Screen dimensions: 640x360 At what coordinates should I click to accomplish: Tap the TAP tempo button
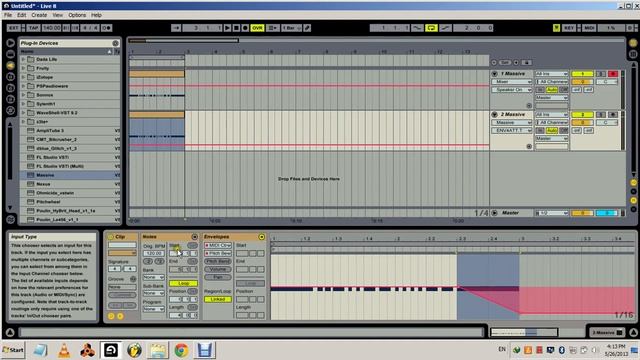33,28
